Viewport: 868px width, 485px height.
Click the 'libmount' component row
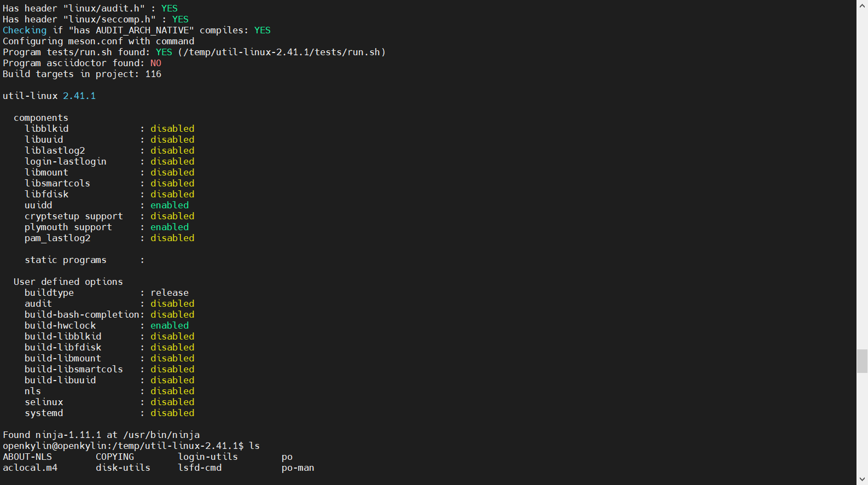coord(109,172)
